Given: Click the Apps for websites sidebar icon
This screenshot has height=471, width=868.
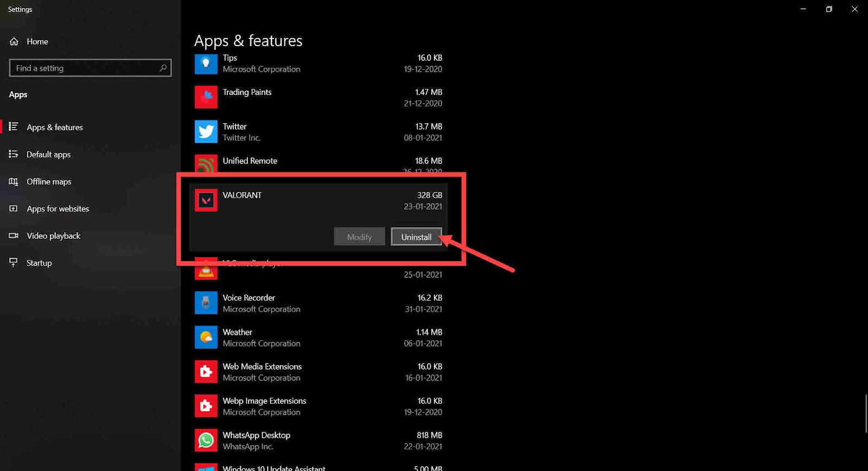Looking at the screenshot, I should 14,208.
